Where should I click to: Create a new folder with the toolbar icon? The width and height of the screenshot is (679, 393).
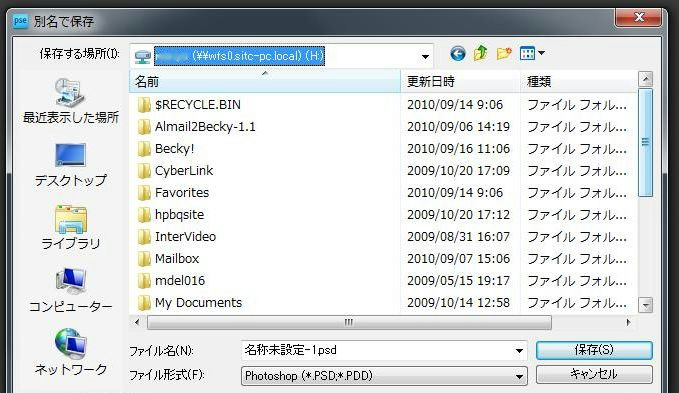(504, 54)
